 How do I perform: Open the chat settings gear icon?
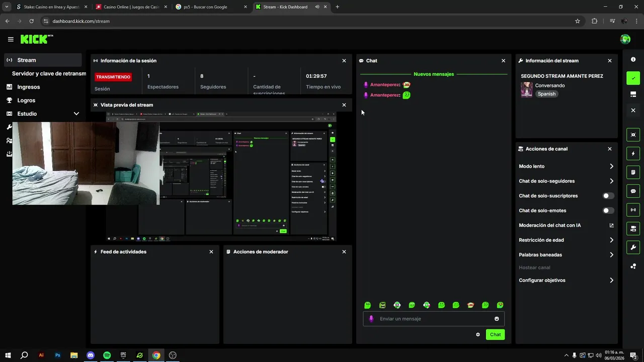click(478, 334)
